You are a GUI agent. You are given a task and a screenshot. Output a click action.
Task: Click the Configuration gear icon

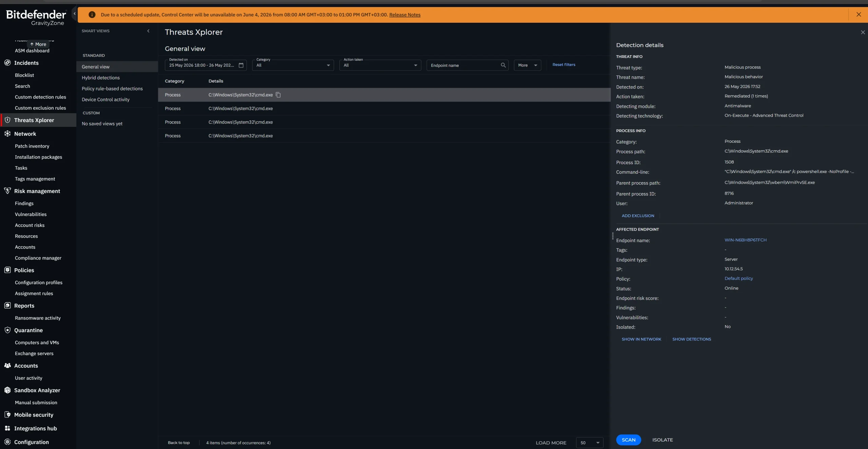pyautogui.click(x=7, y=442)
